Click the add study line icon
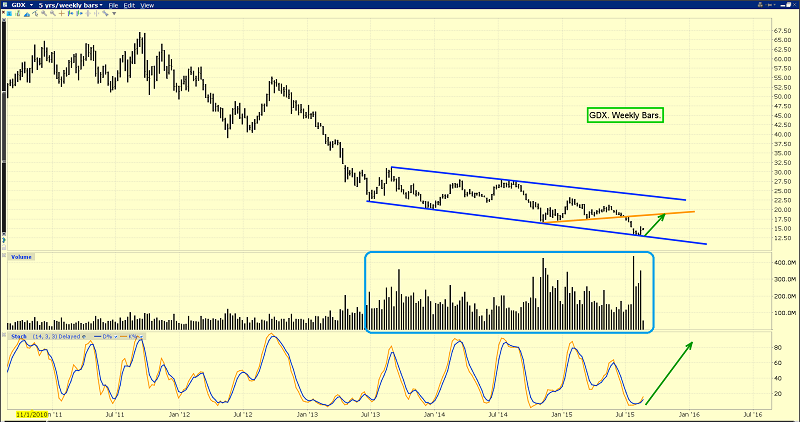Image resolution: width=800 pixels, height=422 pixels. click(35, 13)
